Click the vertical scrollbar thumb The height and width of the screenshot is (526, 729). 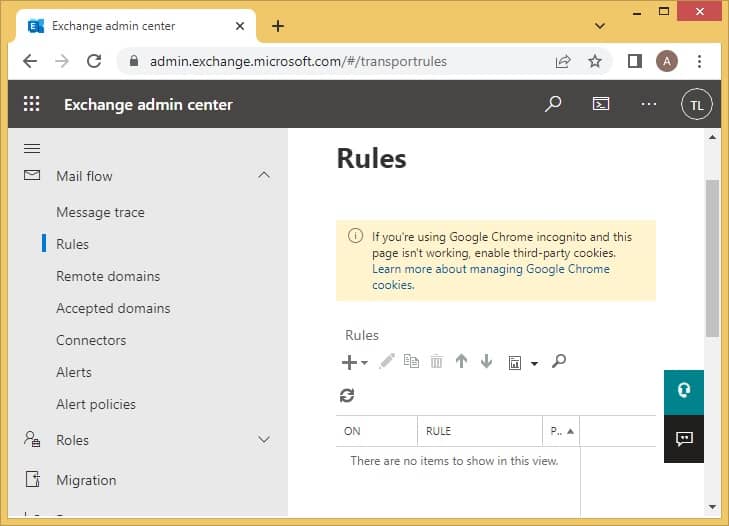click(712, 258)
